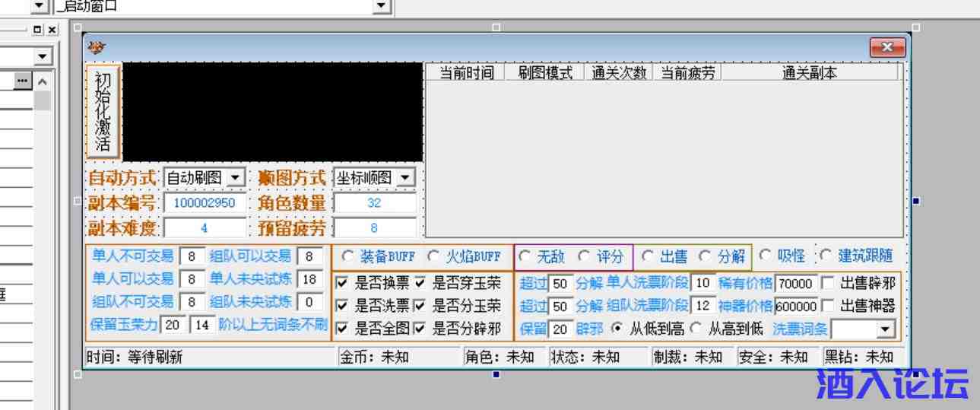Open the 自动方式 dropdown showing 自动刷图

click(236, 178)
